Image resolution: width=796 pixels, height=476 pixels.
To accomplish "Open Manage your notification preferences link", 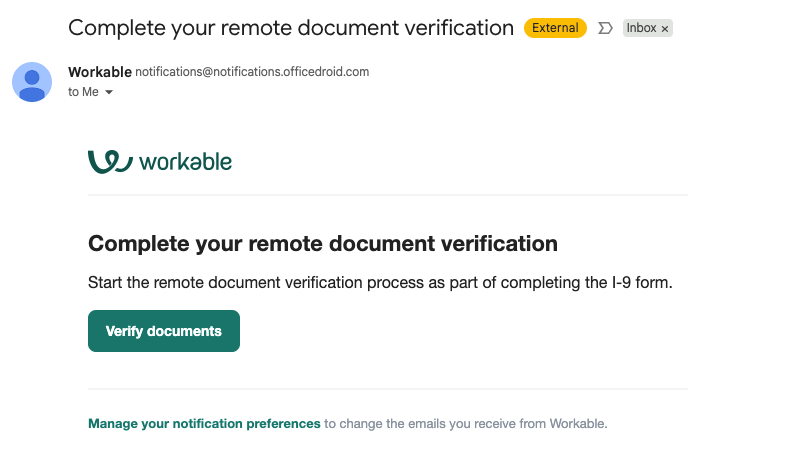I will click(204, 424).
